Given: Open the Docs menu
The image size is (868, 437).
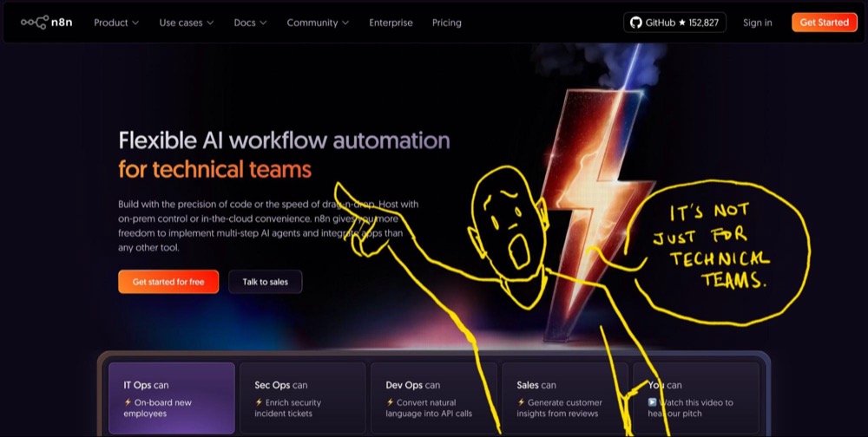Looking at the screenshot, I should [x=250, y=23].
